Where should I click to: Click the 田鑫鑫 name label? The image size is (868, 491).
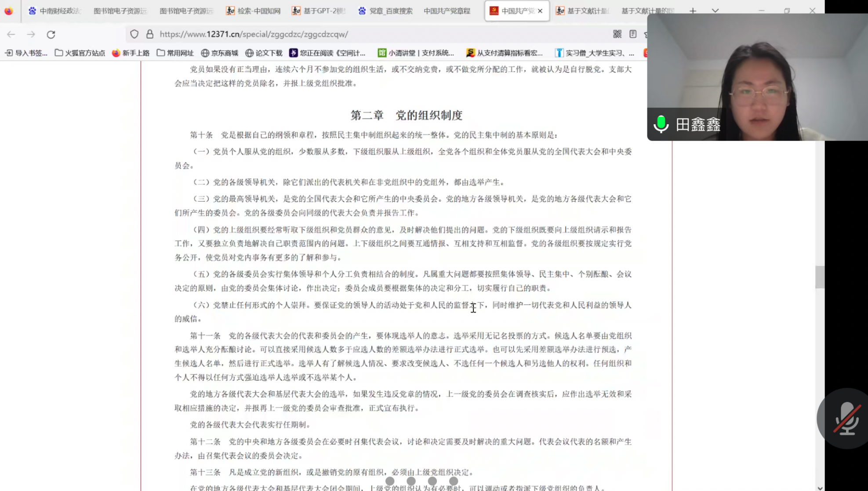click(x=698, y=125)
